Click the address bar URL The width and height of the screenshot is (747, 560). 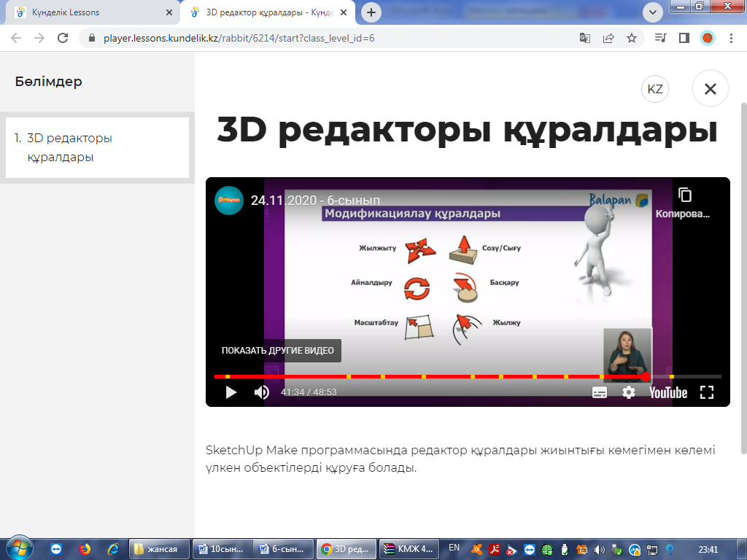point(239,38)
